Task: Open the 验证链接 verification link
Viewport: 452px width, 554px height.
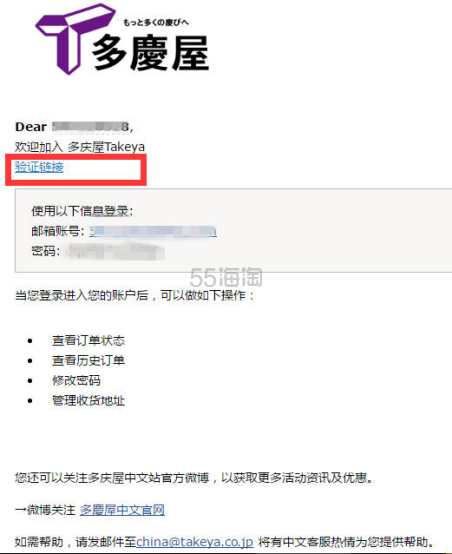Action: [x=39, y=167]
